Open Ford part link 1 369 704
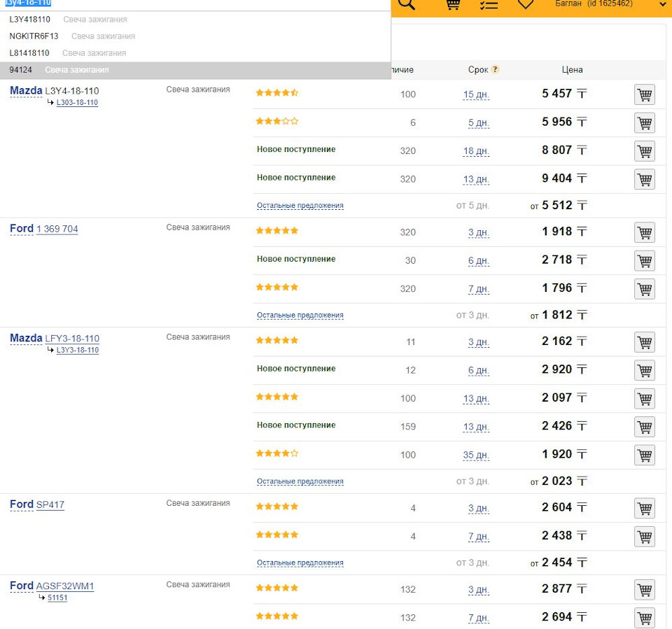The image size is (672, 629). pos(57,229)
